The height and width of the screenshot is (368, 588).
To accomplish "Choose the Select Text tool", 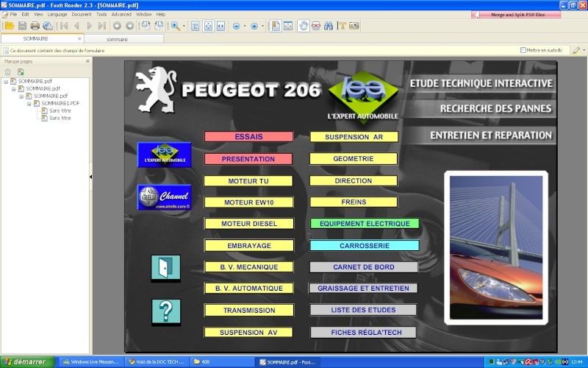I will (342, 26).
